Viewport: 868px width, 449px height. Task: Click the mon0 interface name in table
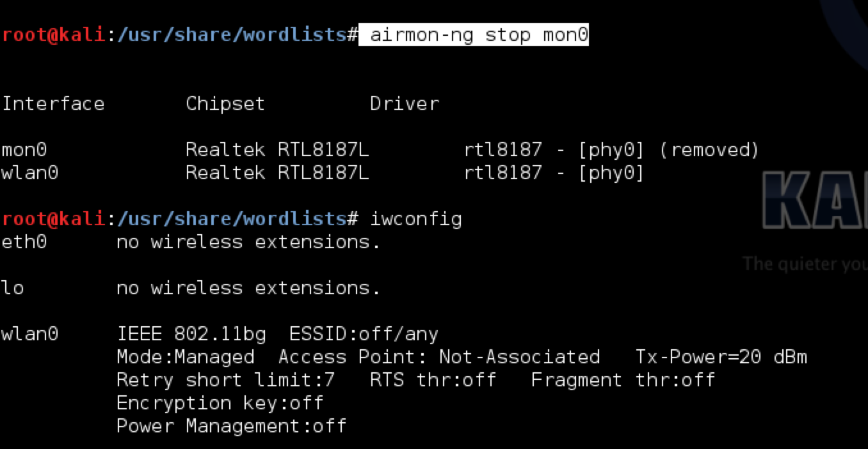[x=24, y=150]
